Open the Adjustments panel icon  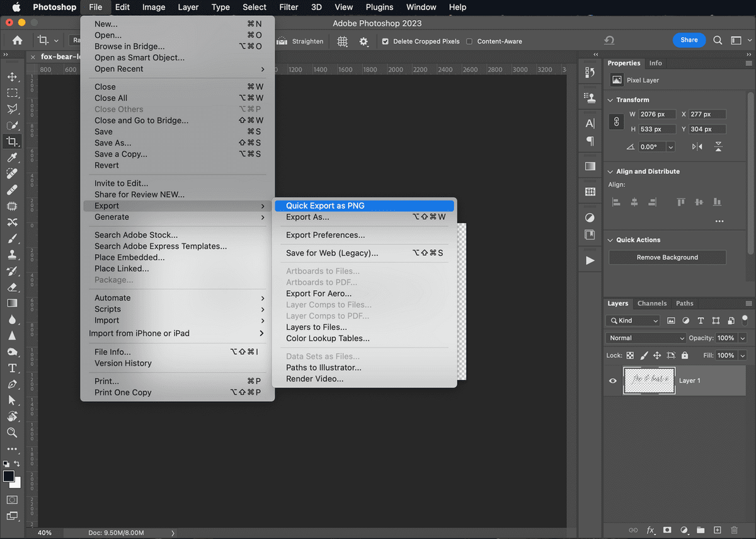tap(590, 217)
